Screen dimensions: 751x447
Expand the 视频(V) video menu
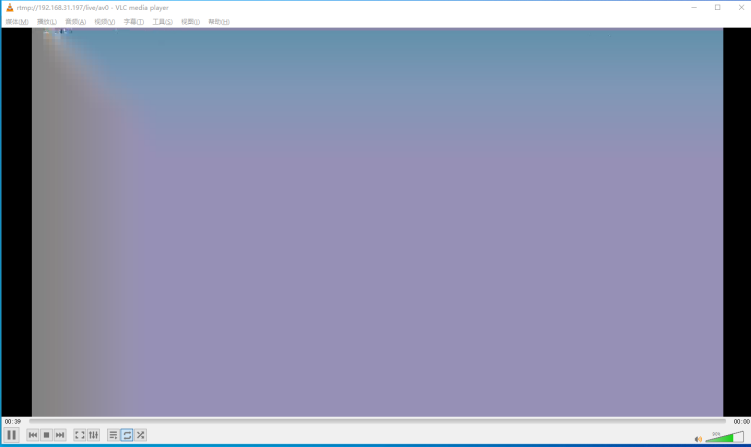(x=104, y=22)
